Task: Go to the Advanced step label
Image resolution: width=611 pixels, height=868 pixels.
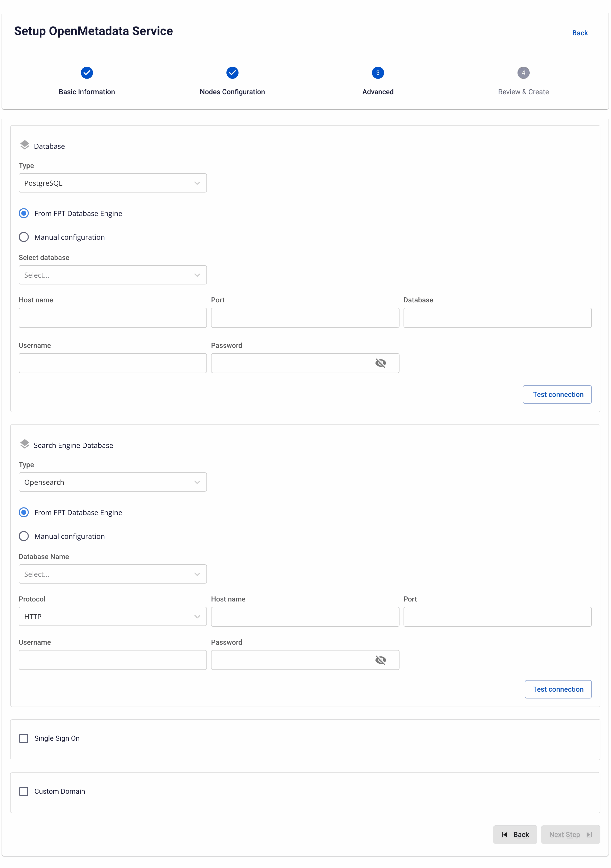Action: (378, 92)
